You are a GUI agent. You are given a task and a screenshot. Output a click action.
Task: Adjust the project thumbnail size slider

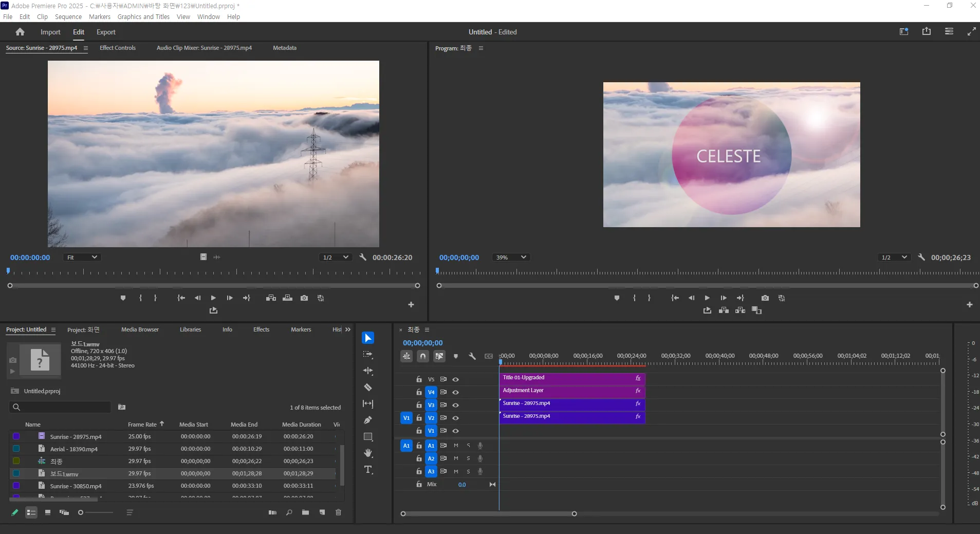click(x=95, y=512)
